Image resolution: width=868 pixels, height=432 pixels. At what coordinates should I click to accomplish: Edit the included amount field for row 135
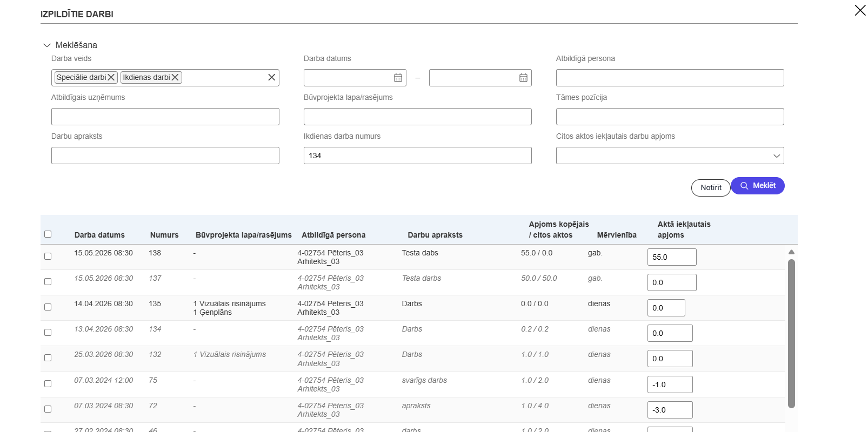pyautogui.click(x=666, y=308)
